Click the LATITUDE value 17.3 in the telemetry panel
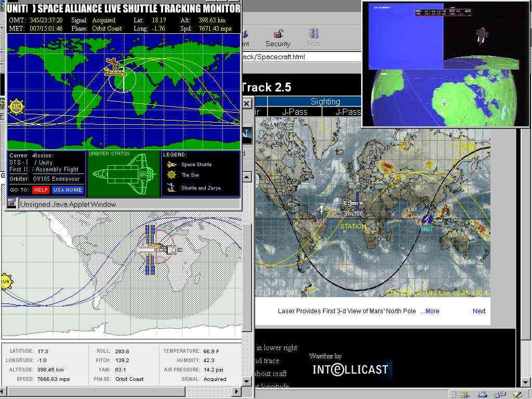Screen dimensions: 532x399 pyautogui.click(x=43, y=352)
